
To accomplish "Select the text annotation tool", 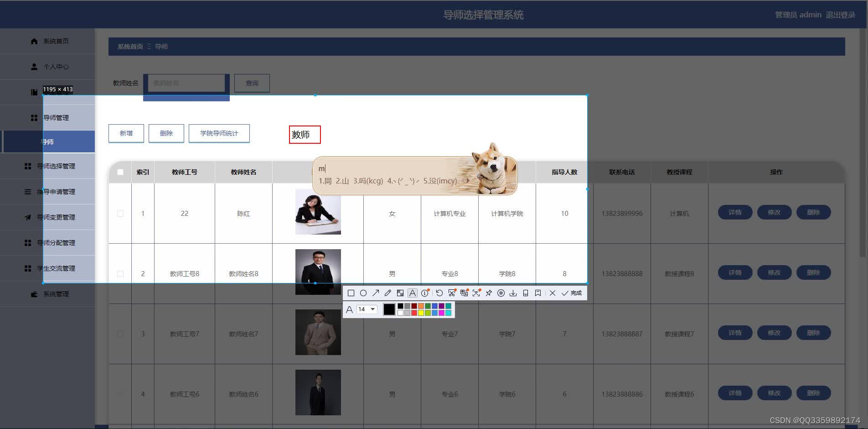I will coord(413,293).
